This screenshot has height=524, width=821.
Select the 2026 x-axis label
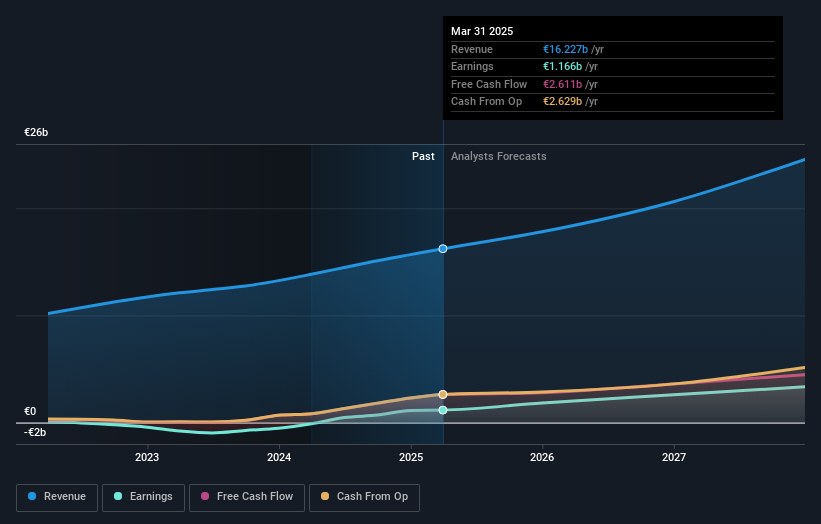(542, 457)
